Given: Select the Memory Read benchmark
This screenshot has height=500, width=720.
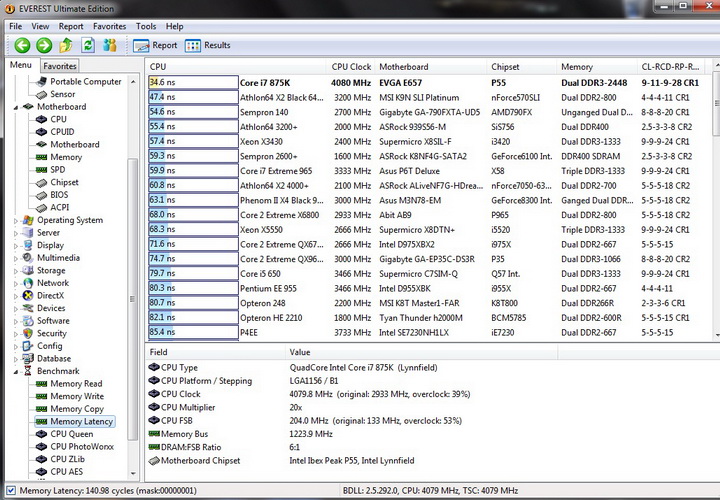Looking at the screenshot, I should coord(76,384).
